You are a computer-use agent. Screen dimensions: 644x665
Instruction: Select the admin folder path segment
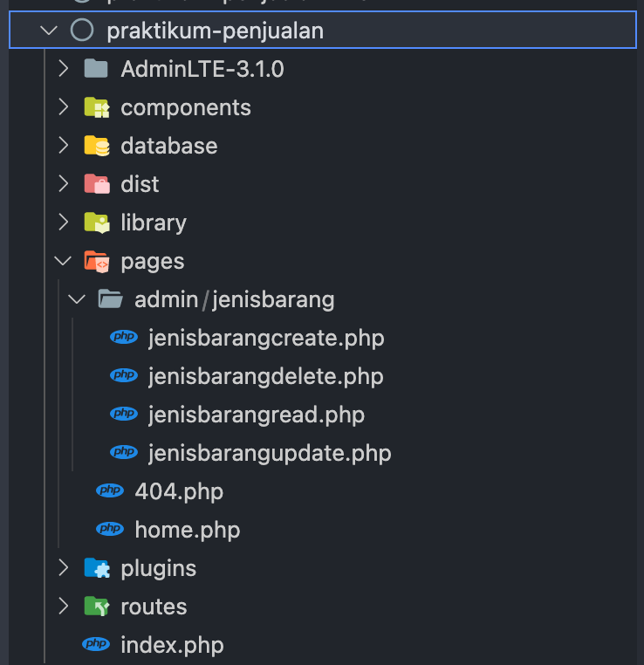pyautogui.click(x=166, y=299)
